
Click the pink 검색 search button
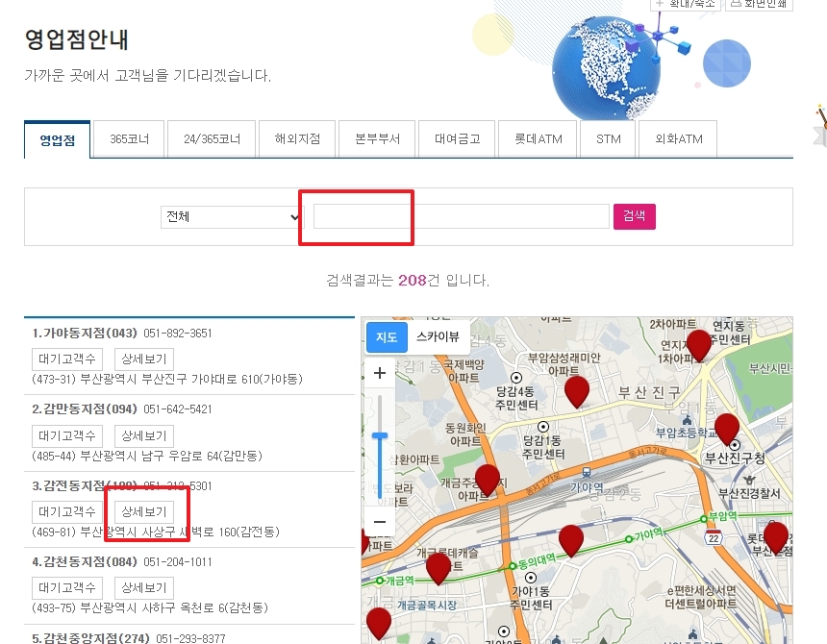pyautogui.click(x=634, y=216)
